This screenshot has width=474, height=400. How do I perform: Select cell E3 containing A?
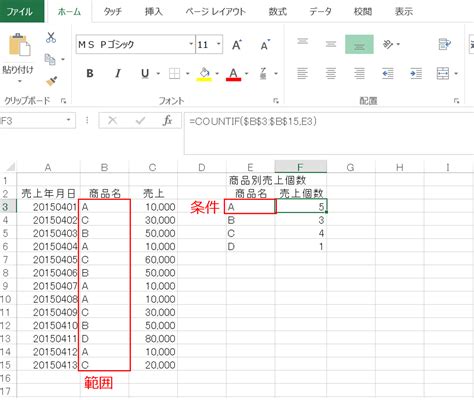250,207
